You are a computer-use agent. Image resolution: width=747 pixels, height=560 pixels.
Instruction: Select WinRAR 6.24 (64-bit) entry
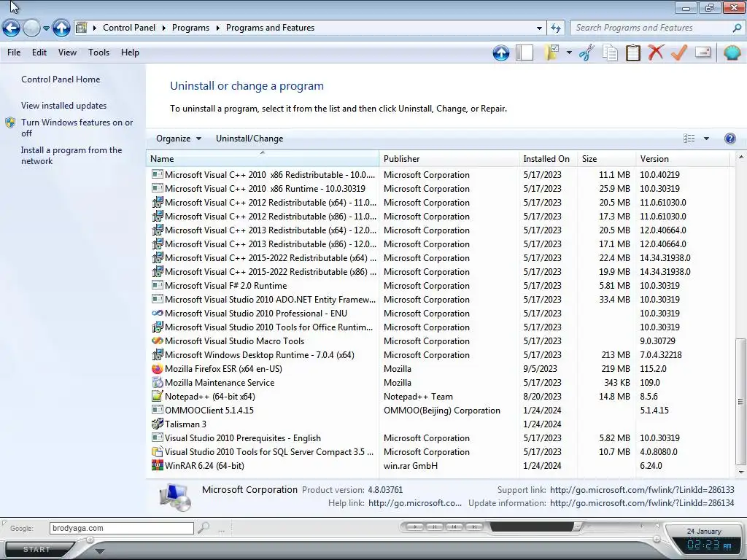pos(438,466)
